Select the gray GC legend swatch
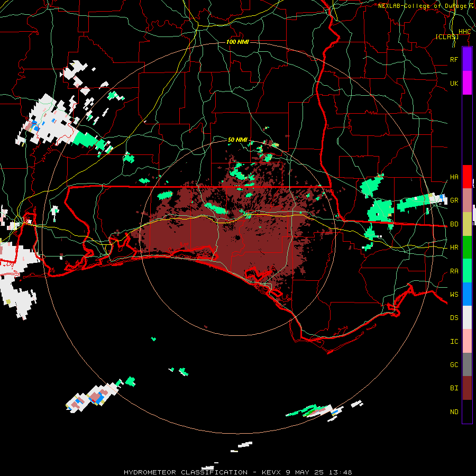This screenshot has width=476, height=476. [x=467, y=364]
